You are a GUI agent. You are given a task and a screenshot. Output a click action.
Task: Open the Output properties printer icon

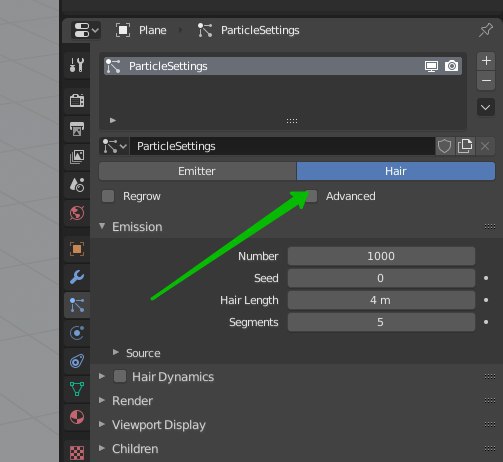tap(77, 129)
